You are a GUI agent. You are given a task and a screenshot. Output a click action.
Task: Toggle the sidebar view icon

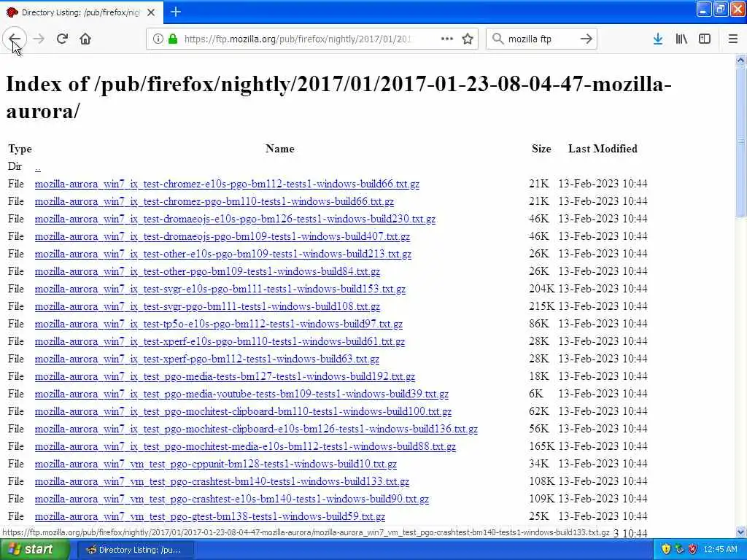(x=705, y=39)
